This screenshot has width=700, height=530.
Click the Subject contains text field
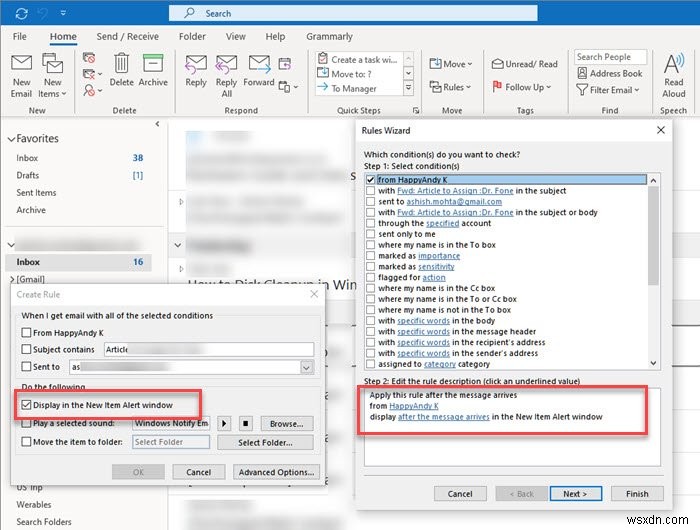click(x=209, y=349)
